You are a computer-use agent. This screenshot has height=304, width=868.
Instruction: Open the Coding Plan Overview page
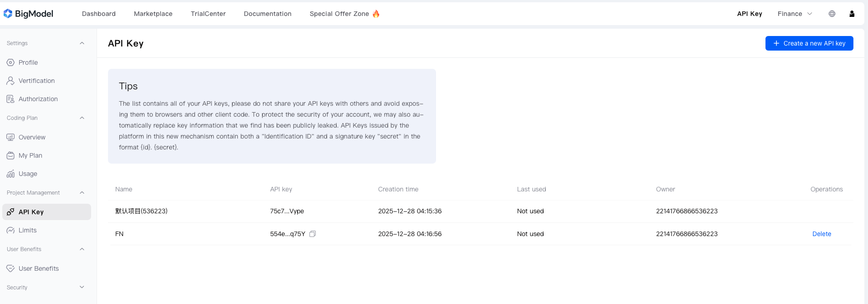pyautogui.click(x=32, y=137)
